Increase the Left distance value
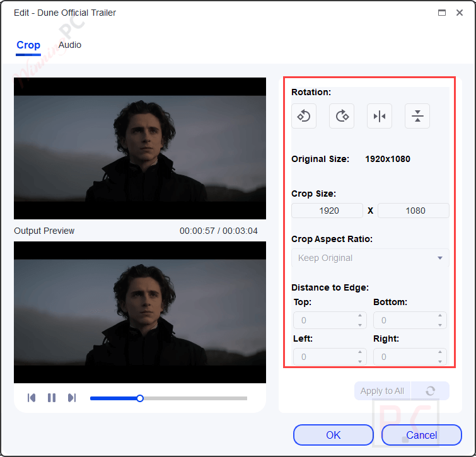Image resolution: width=476 pixels, height=457 pixels. point(360,352)
